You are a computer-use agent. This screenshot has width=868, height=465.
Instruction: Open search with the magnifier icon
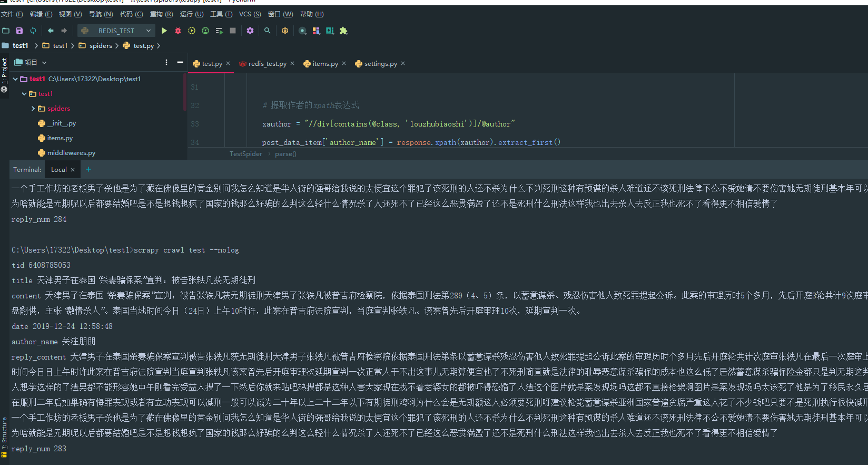(268, 31)
